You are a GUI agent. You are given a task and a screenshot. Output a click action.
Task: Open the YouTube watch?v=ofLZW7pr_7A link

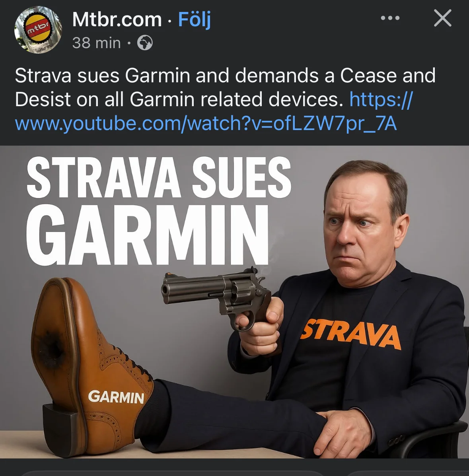coord(206,124)
